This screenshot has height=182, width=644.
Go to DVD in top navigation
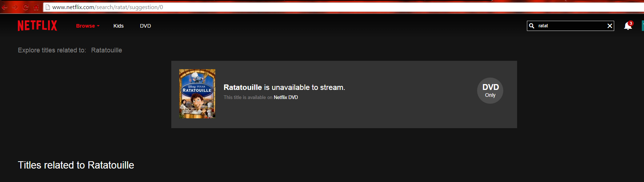coord(145,26)
